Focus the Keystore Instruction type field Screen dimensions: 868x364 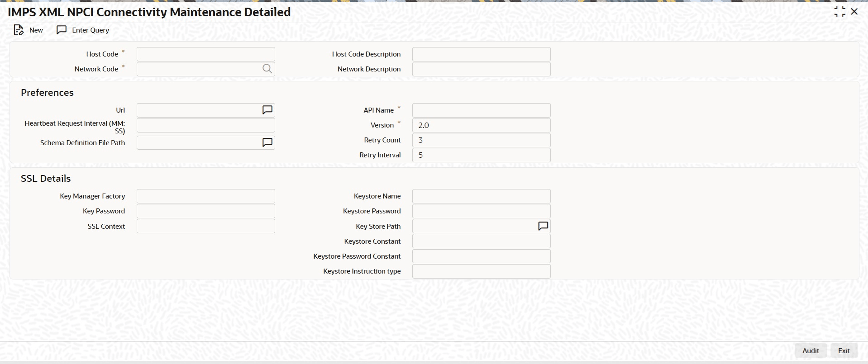[482, 271]
